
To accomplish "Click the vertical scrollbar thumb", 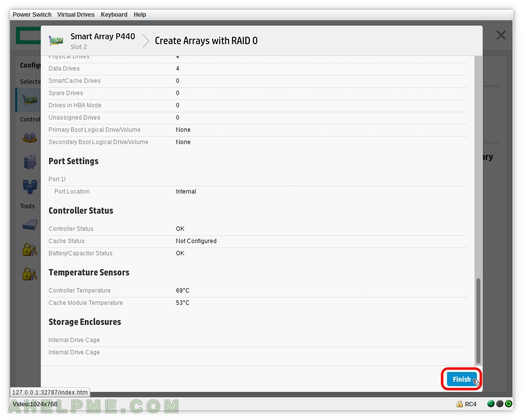I will [x=478, y=321].
